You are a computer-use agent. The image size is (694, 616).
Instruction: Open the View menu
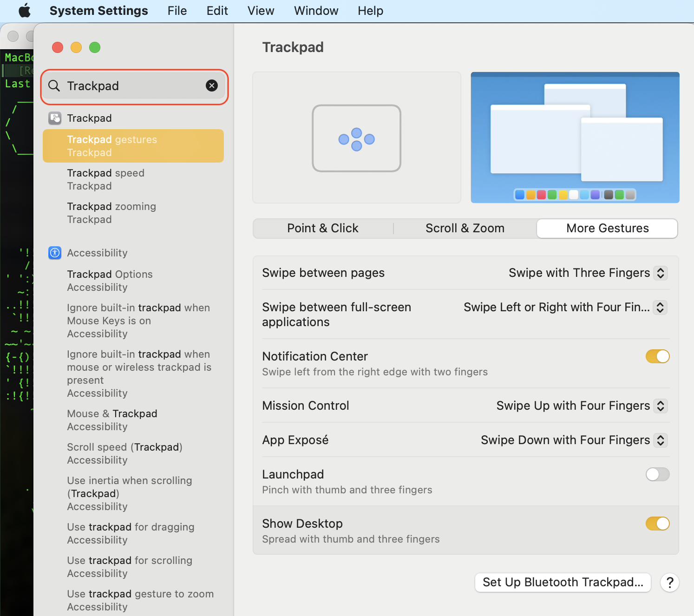[261, 11]
